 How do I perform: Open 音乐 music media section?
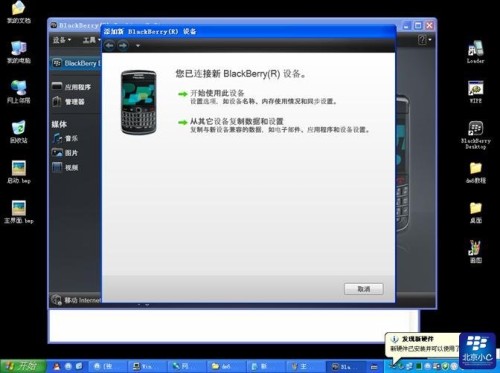tap(65, 138)
